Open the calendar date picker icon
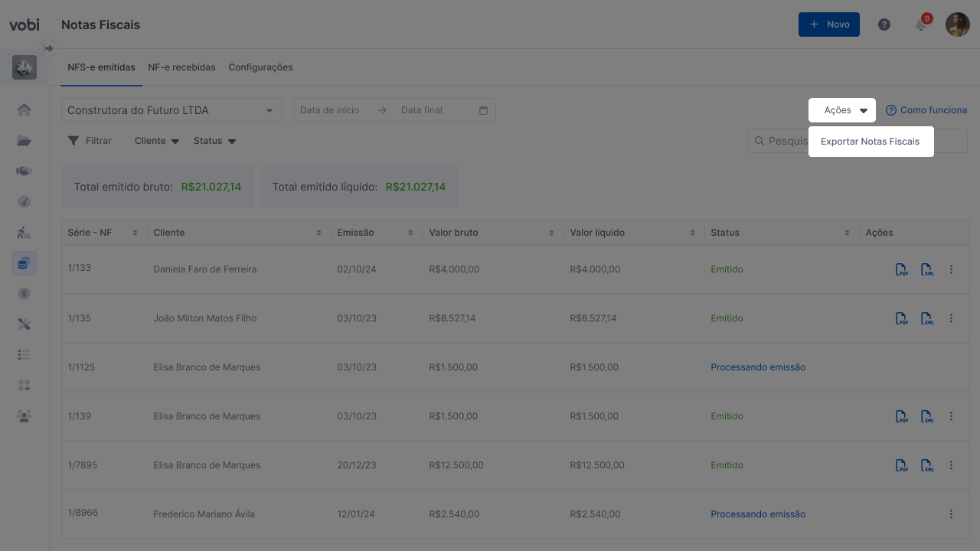The height and width of the screenshot is (551, 980). 483,110
